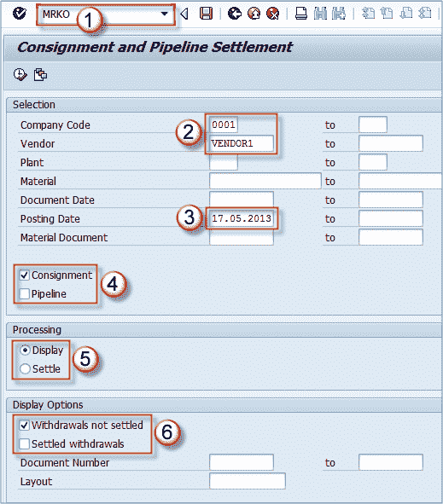The height and width of the screenshot is (504, 443).
Task: Click the yellow Exit icon
Action: point(254,14)
